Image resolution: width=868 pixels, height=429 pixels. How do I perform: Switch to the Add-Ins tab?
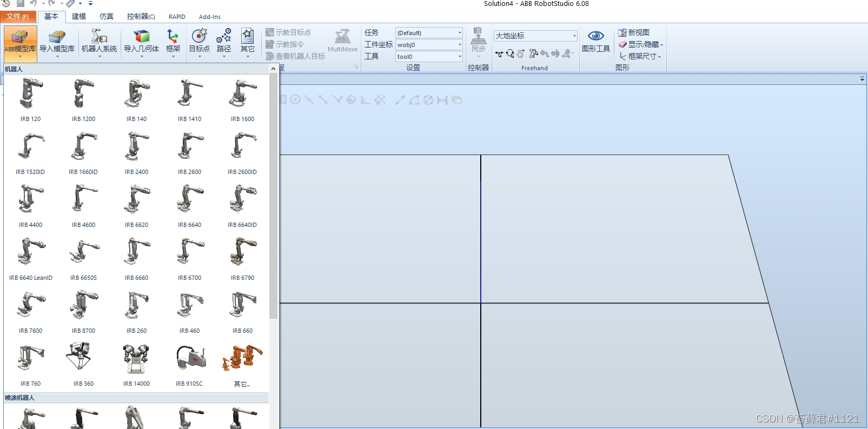click(x=210, y=17)
